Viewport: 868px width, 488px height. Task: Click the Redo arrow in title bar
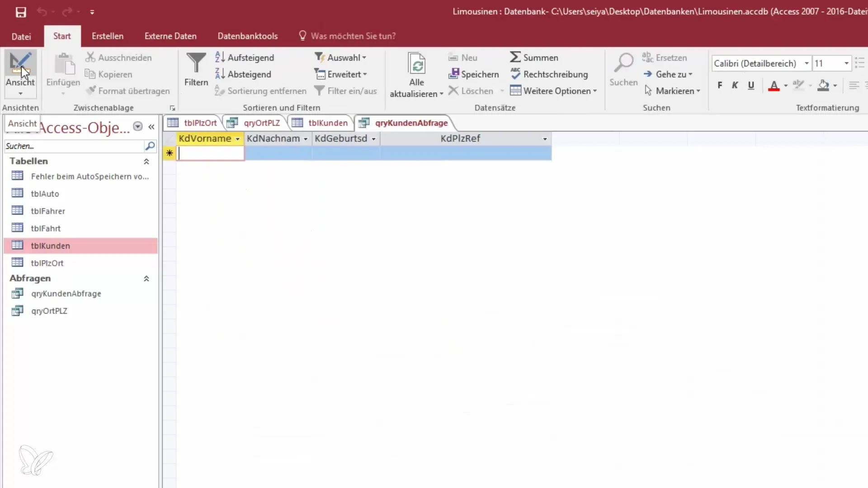[67, 12]
